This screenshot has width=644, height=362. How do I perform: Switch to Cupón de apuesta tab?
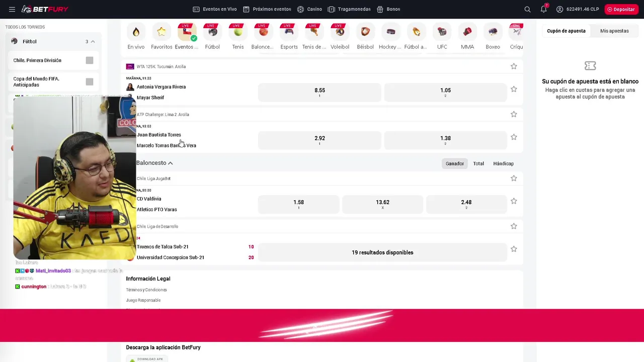(566, 31)
